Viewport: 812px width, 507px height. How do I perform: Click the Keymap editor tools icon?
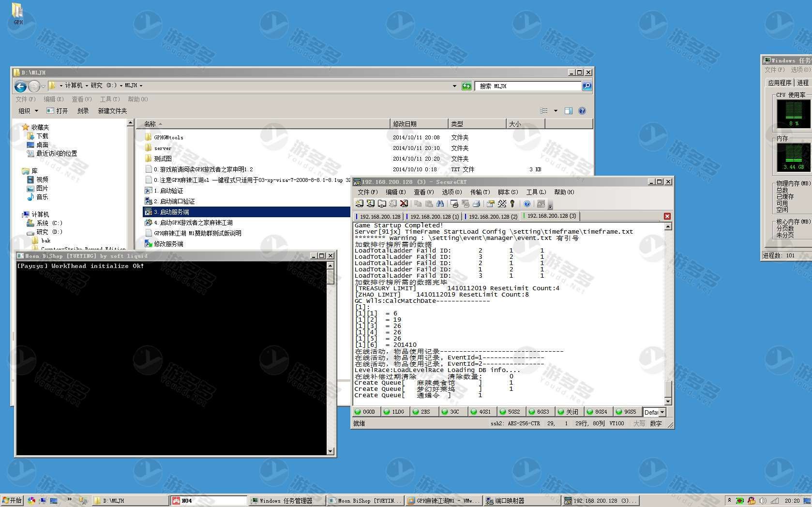[502, 204]
